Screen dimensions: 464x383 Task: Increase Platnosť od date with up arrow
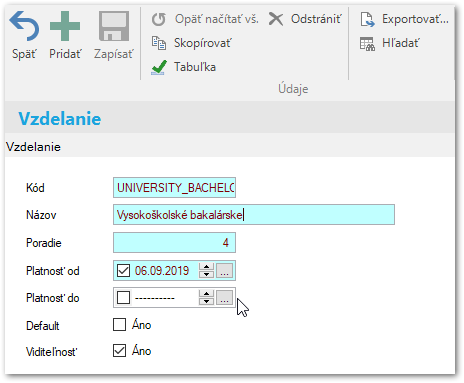207,267
